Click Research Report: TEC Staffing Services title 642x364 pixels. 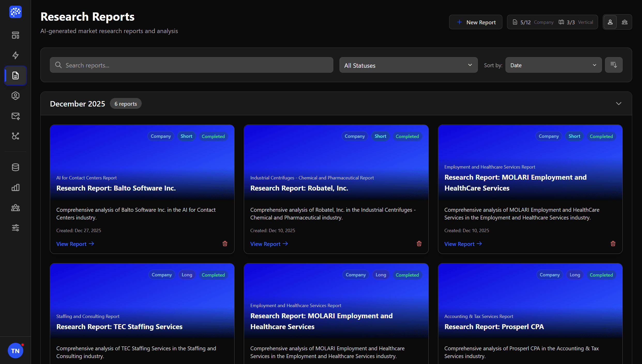point(119,327)
